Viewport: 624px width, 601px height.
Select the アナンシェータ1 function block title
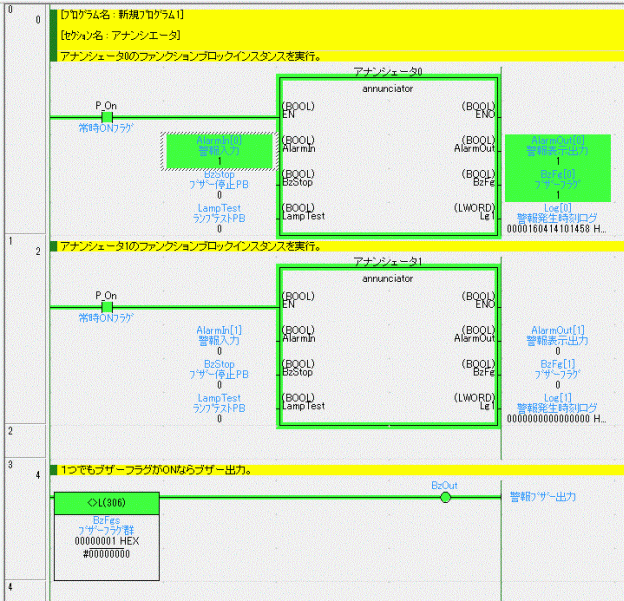[388, 261]
